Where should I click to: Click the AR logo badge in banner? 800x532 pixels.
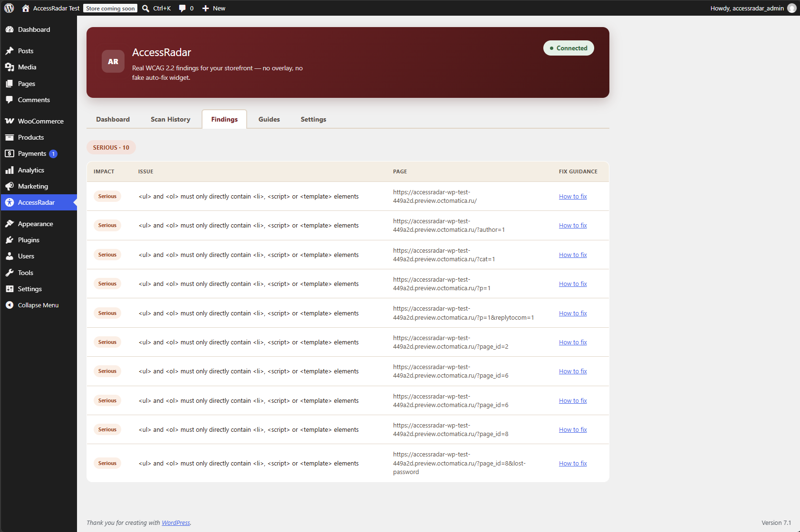coord(113,61)
